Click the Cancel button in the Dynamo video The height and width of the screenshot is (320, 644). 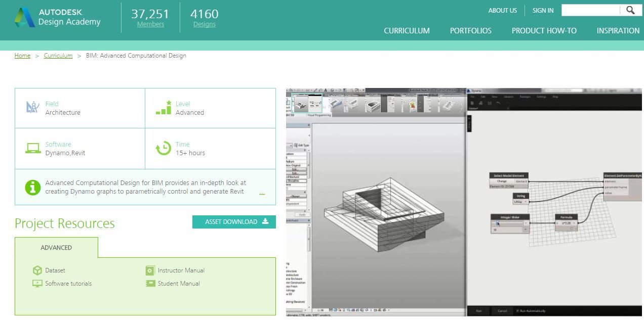pyautogui.click(x=502, y=311)
